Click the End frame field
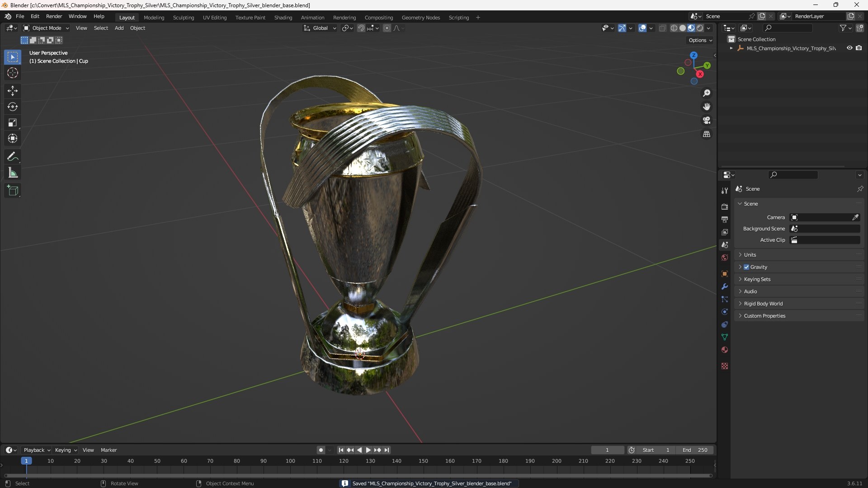This screenshot has height=488, width=868. tap(695, 450)
